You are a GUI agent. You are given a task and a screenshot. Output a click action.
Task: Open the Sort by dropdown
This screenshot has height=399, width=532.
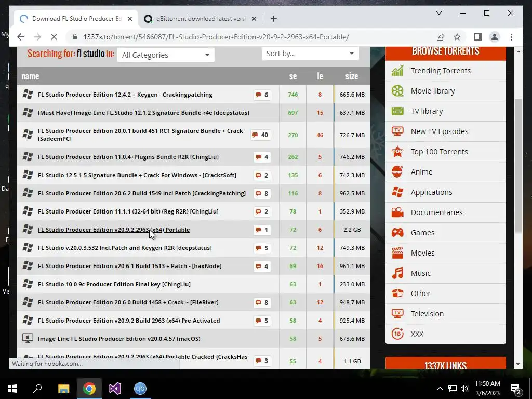(x=310, y=54)
